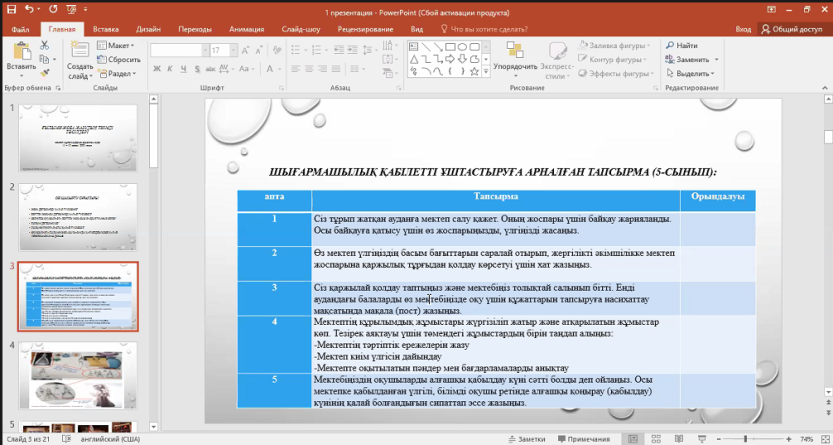Screen dimensions: 833x445
Task: Click the Создать слайд icon
Action: coord(80,51)
